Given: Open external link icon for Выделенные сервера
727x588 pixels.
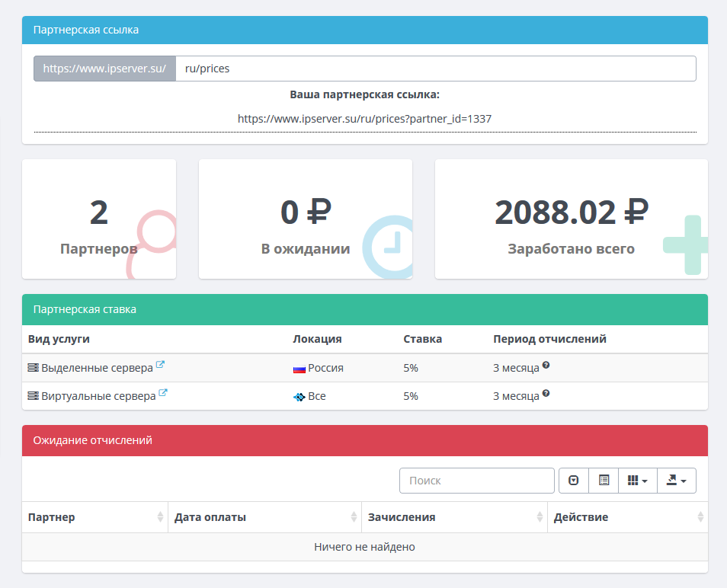Looking at the screenshot, I should click(x=160, y=366).
